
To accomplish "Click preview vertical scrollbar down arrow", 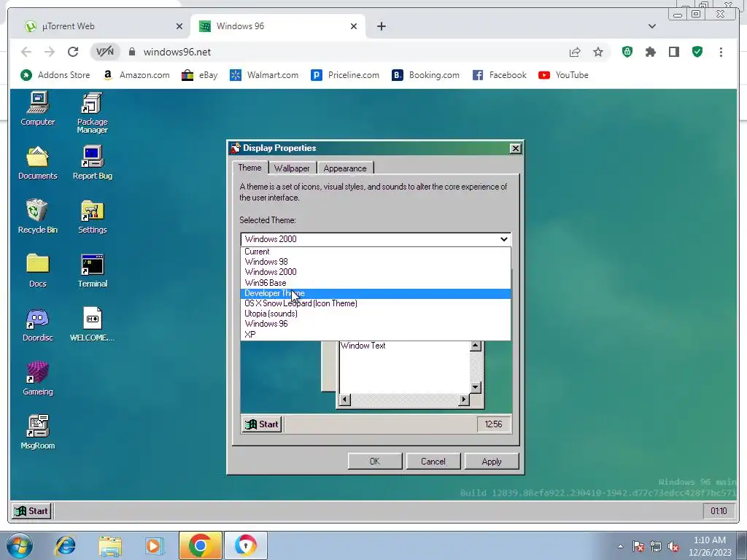I will (x=475, y=387).
